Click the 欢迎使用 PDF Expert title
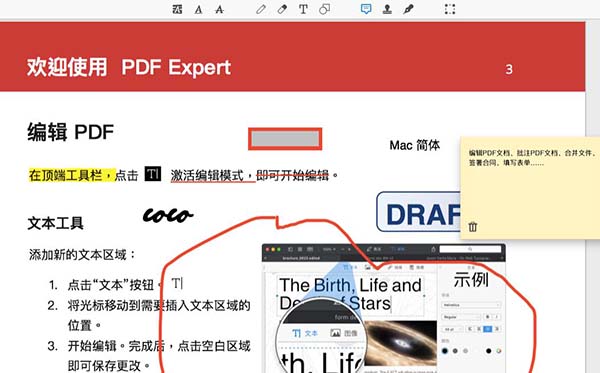This screenshot has width=600, height=373. click(x=129, y=67)
